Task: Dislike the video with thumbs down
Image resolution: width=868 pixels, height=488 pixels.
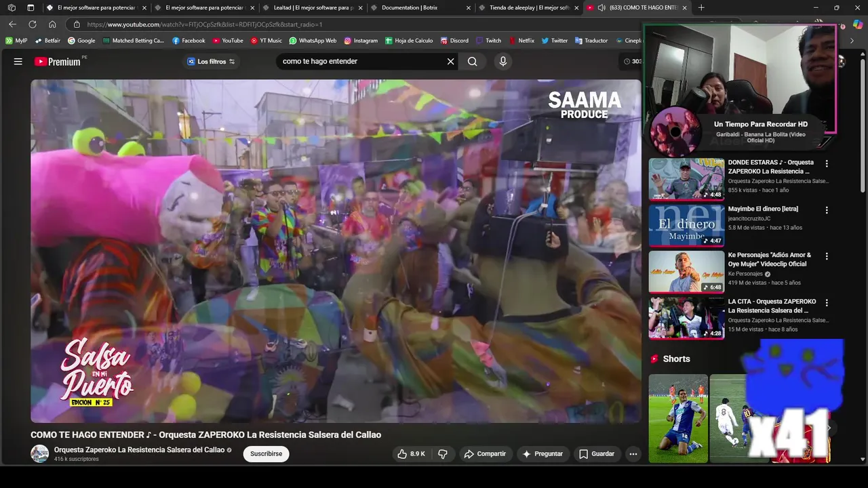Action: coord(443,453)
